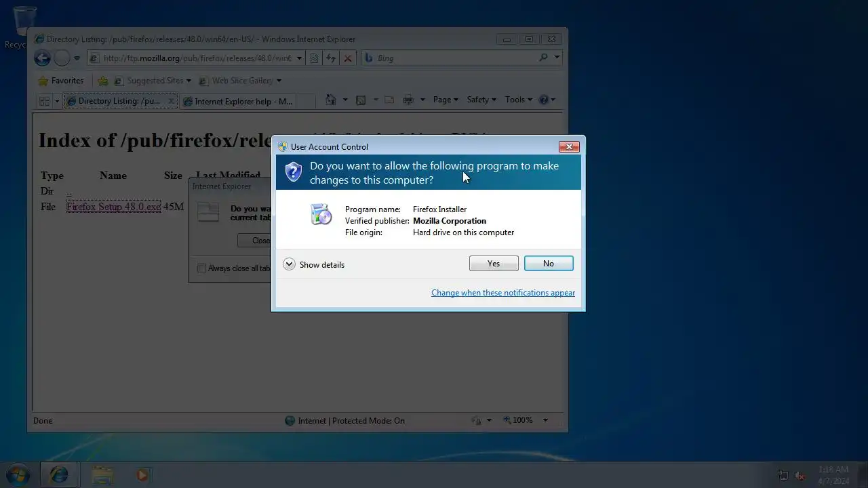Viewport: 868px width, 488px height.
Task: Close the User Account Control dialog
Action: 569,146
